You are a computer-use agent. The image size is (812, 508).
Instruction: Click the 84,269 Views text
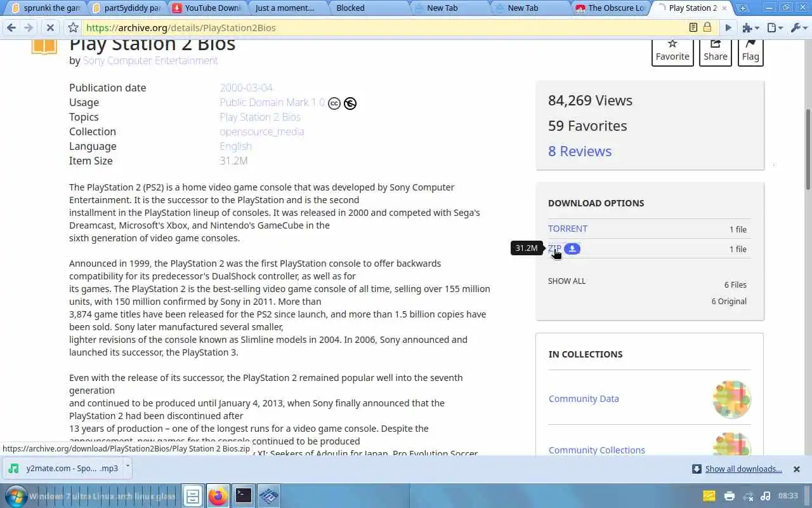(x=590, y=100)
